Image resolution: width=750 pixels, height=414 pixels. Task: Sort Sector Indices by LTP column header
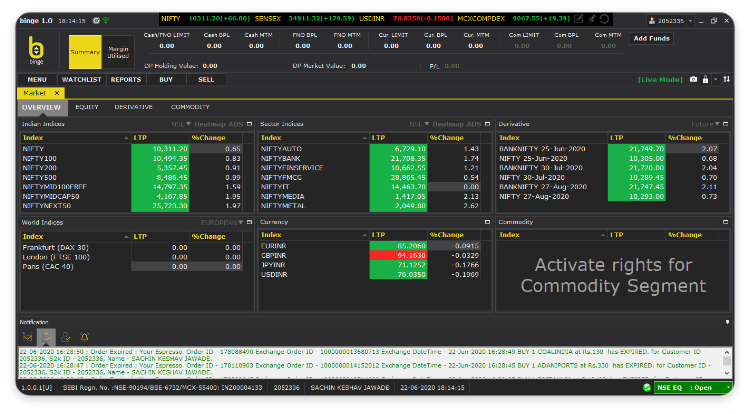pyautogui.click(x=397, y=138)
